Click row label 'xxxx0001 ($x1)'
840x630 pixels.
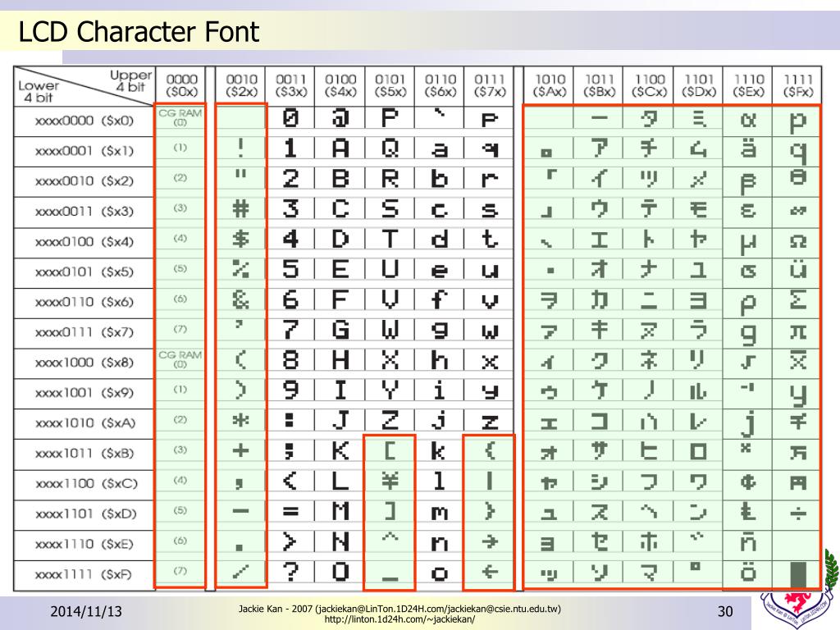pos(84,151)
